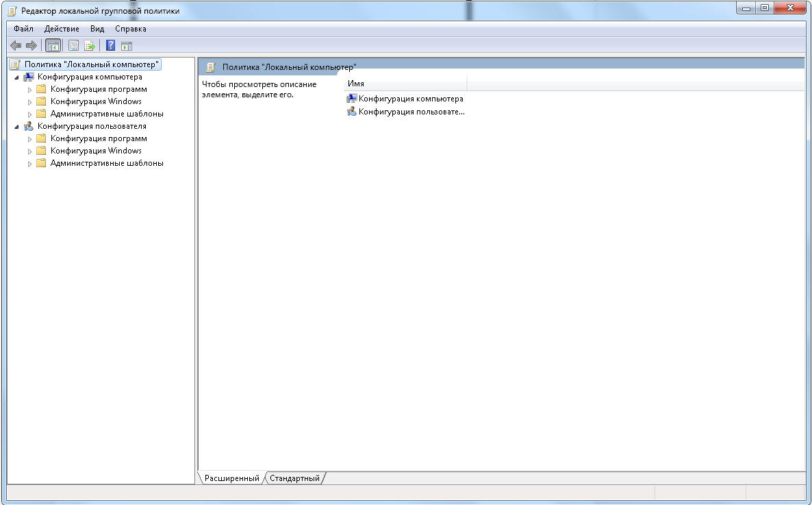The height and width of the screenshot is (505, 812).
Task: Click the Export list toolbar icon
Action: [90, 46]
